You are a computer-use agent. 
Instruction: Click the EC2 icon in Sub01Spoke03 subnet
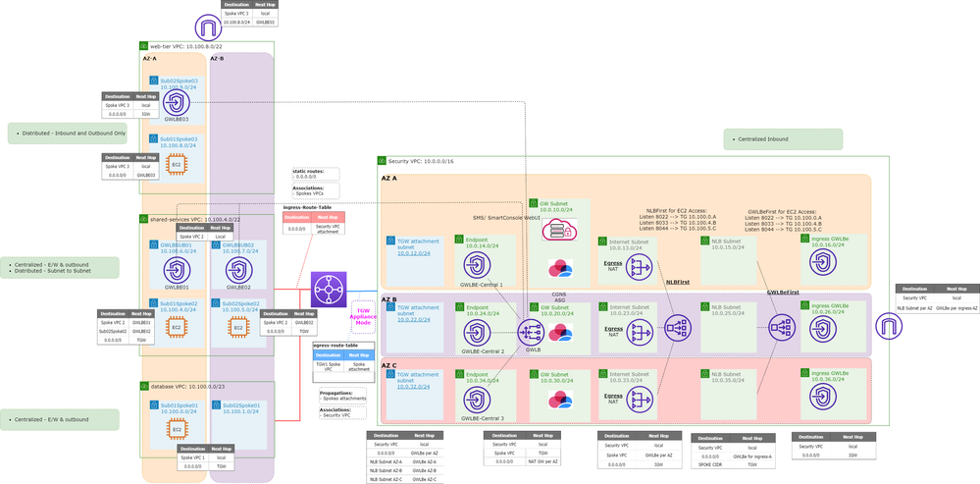(177, 165)
